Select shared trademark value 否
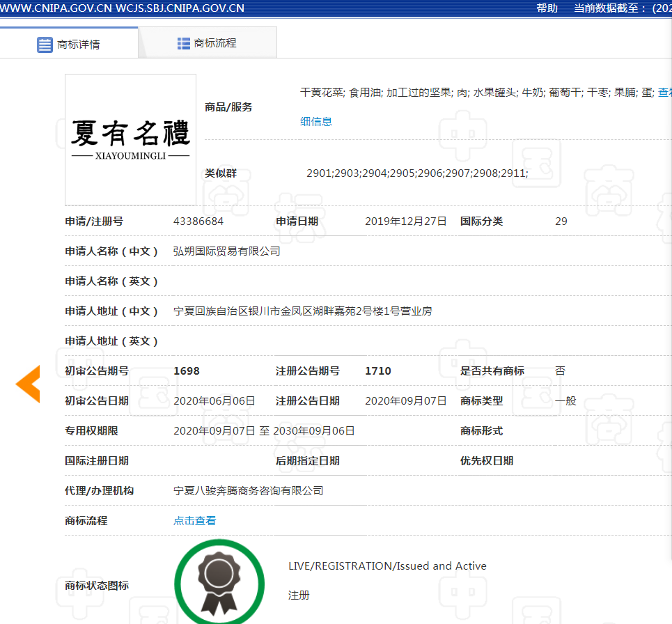This screenshot has height=624, width=672. pyautogui.click(x=560, y=371)
